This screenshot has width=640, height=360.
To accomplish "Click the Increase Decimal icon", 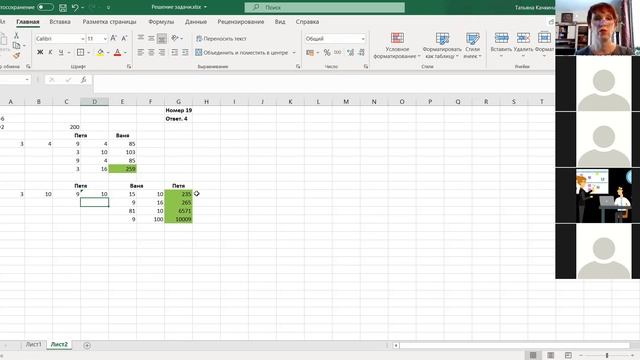I will (x=350, y=52).
